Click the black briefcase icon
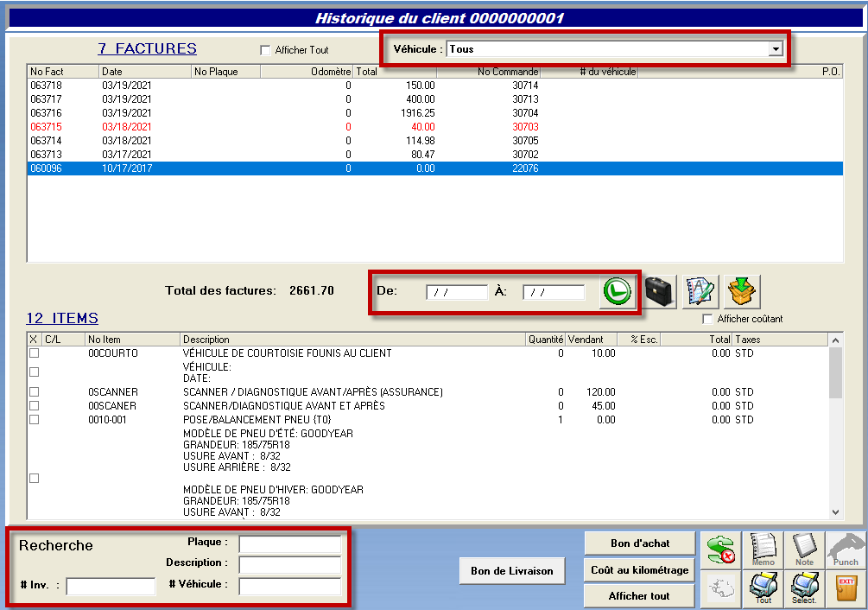The height and width of the screenshot is (610, 868). 659,291
